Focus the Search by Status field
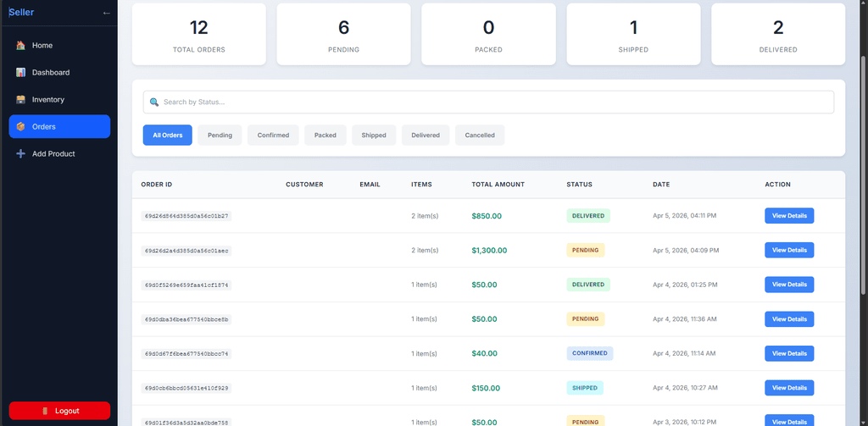The width and height of the screenshot is (868, 426). coord(492,102)
